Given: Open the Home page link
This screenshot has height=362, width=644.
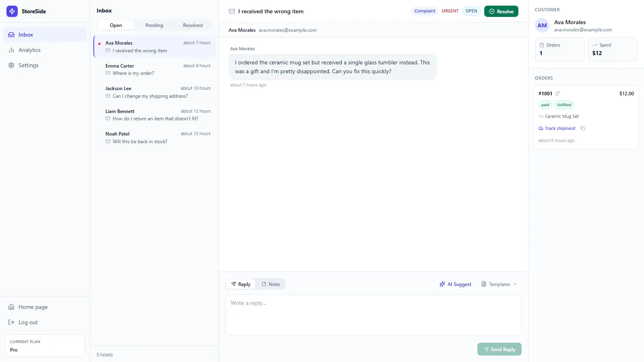Looking at the screenshot, I should coord(45,307).
